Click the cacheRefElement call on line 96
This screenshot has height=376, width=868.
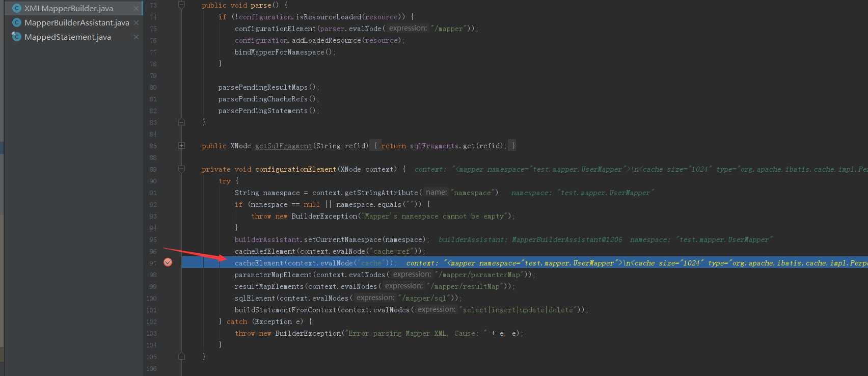(265, 251)
